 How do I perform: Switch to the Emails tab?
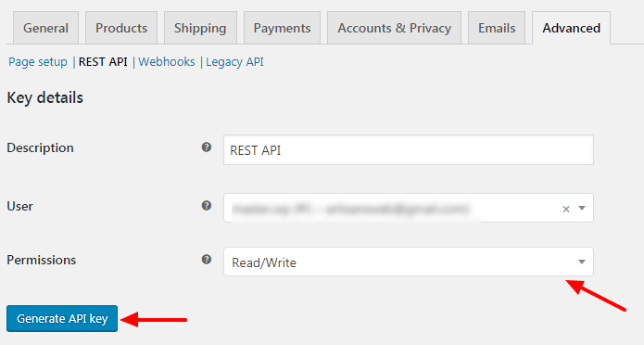click(497, 28)
